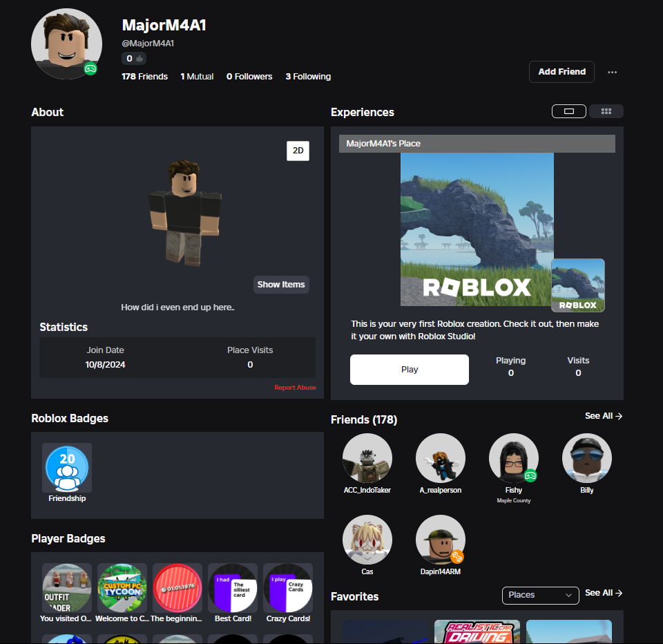View the 1 Mutual friends link
Screen dimensions: 663x644
tap(197, 77)
